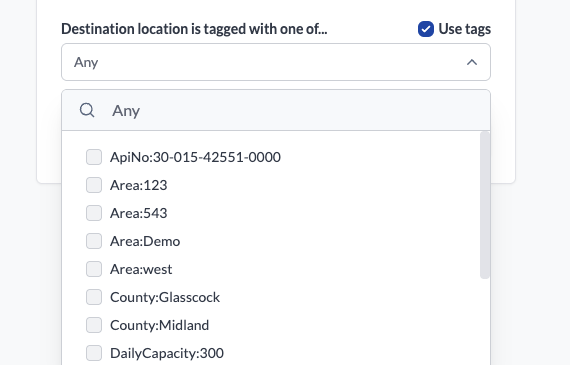Image resolution: width=570 pixels, height=365 pixels.
Task: Click the tag list vertical scrollbar
Action: (x=485, y=205)
